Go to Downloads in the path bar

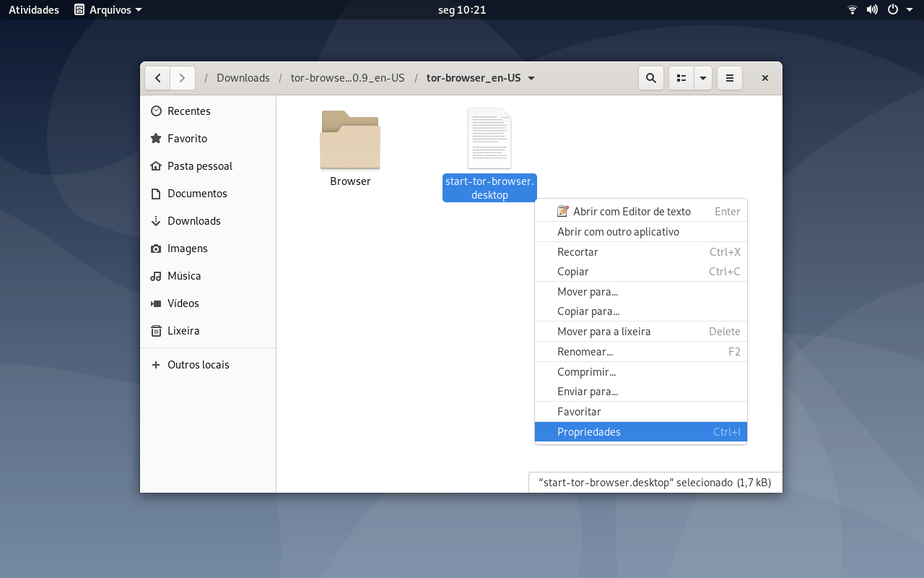(243, 78)
